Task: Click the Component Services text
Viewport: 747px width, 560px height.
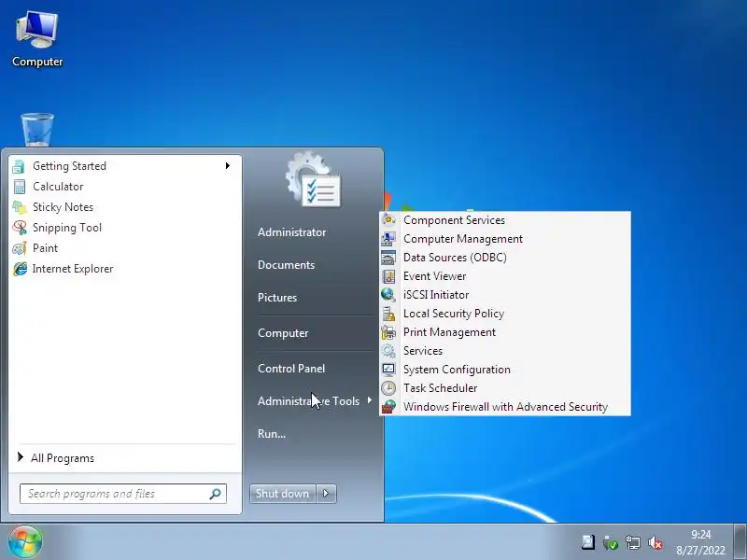Action: point(454,220)
